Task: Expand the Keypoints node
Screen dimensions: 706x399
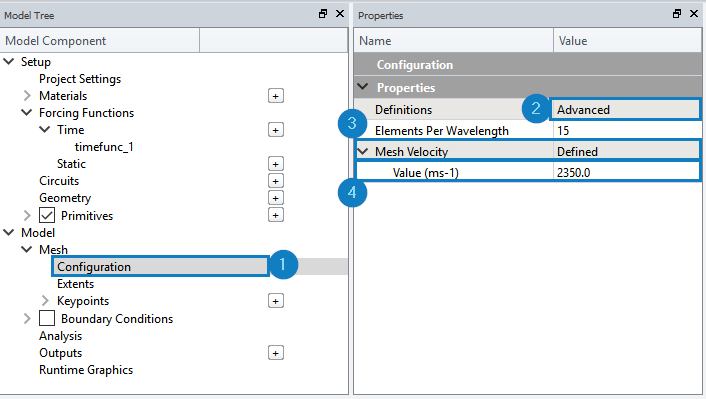Action: click(45, 300)
